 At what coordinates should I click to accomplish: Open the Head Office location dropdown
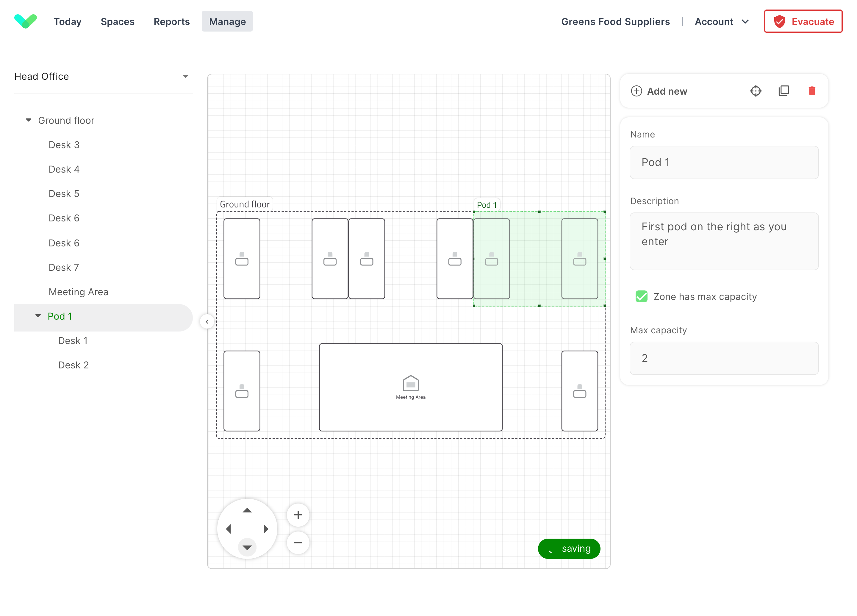point(103,76)
